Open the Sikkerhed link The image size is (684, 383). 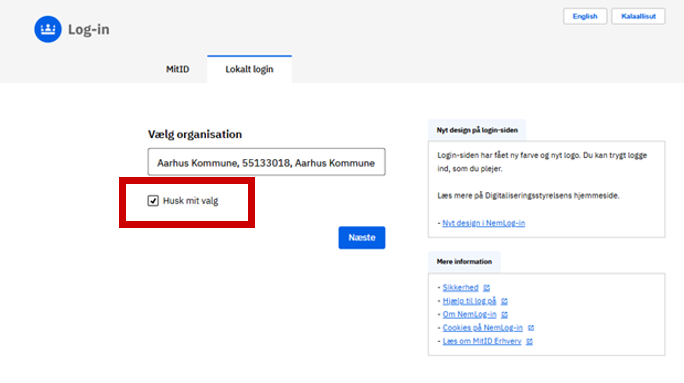pos(460,287)
